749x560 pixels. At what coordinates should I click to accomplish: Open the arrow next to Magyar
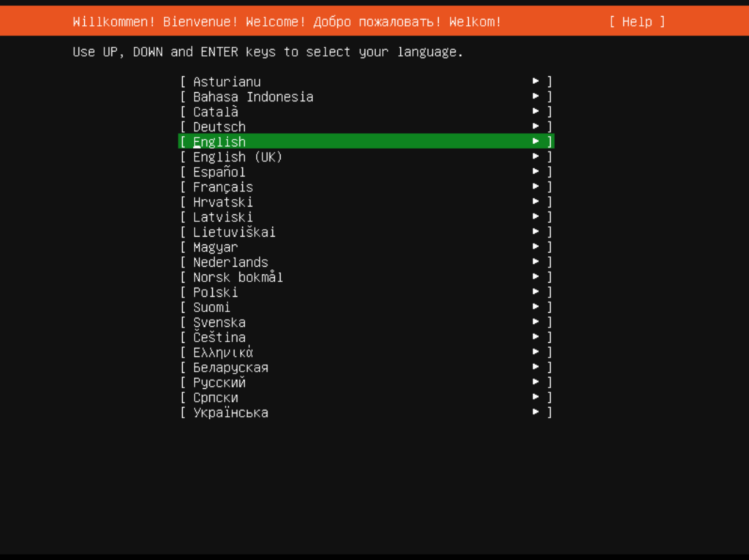(x=536, y=246)
